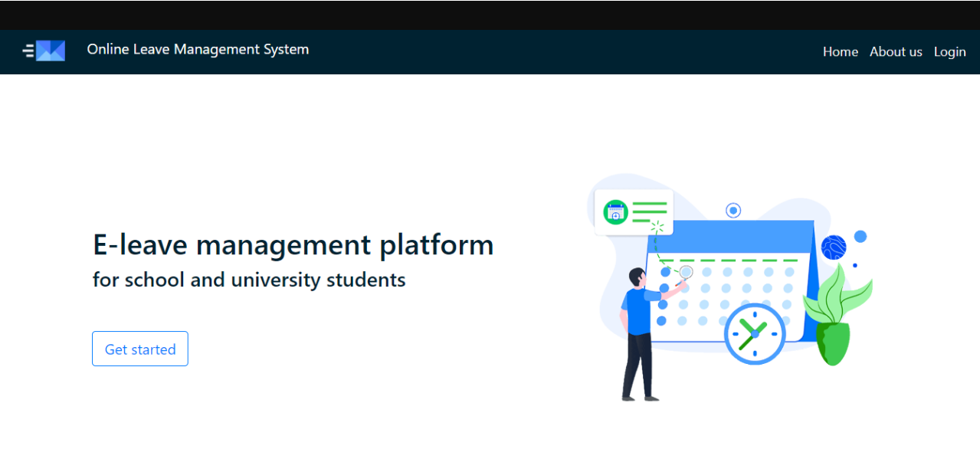
Task: Click the green calendar icon on note card
Action: click(x=615, y=212)
